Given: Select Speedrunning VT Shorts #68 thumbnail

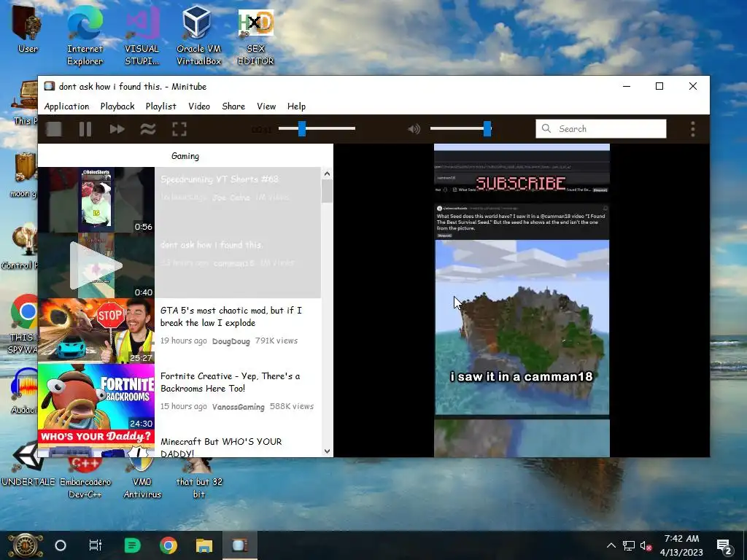Looking at the screenshot, I should (x=96, y=200).
